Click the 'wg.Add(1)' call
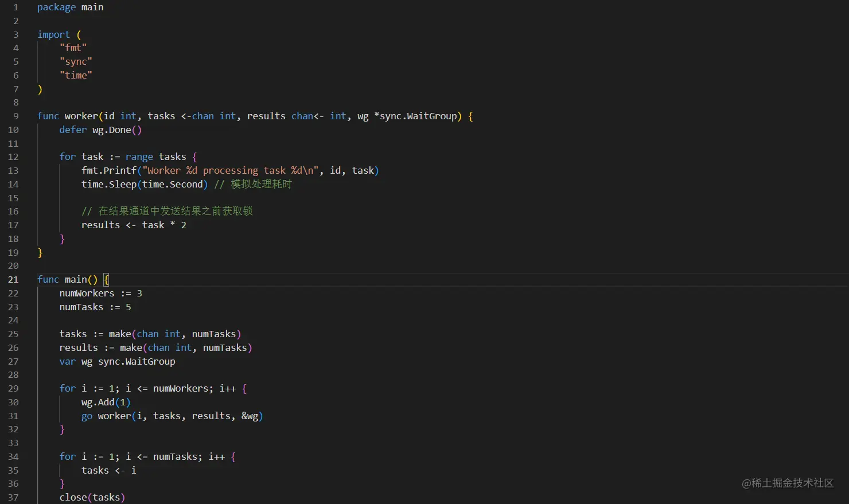This screenshot has height=504, width=849. point(106,403)
